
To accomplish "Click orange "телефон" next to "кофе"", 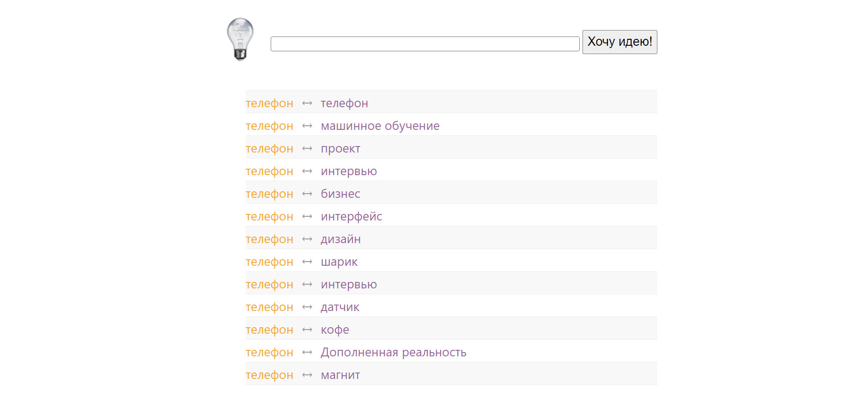I will 269,330.
